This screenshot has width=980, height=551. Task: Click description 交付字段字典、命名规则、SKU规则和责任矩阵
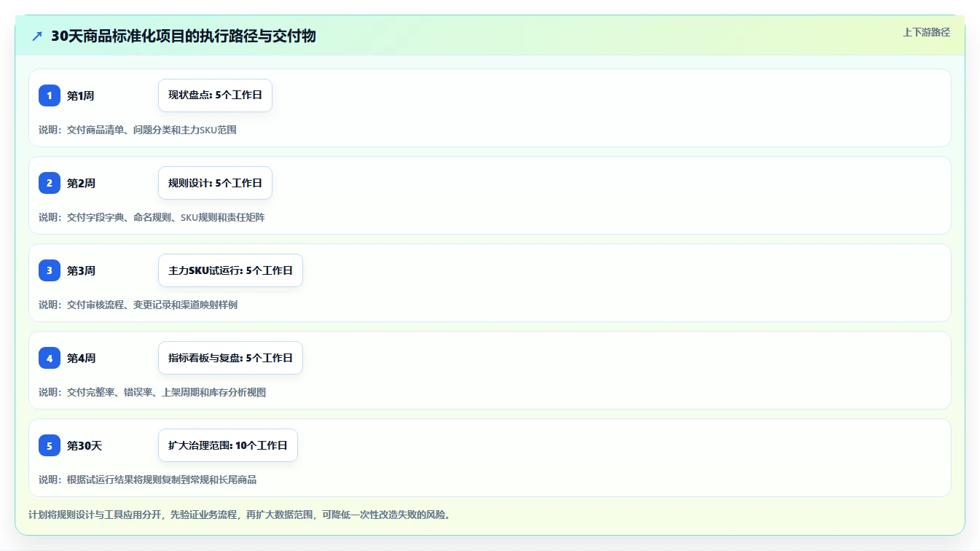coord(166,217)
